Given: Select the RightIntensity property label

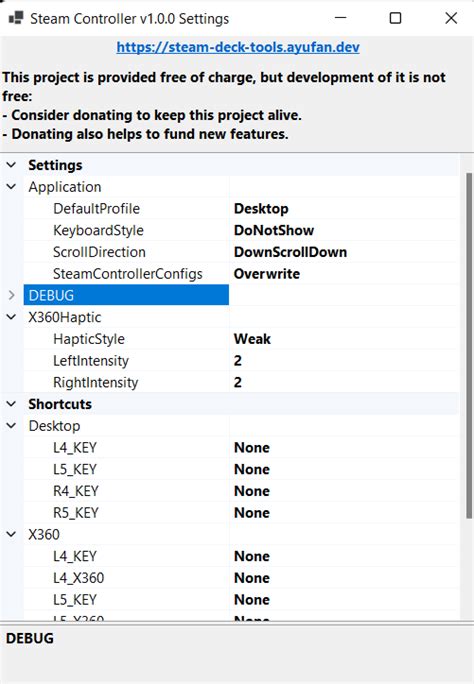Looking at the screenshot, I should click(95, 383).
